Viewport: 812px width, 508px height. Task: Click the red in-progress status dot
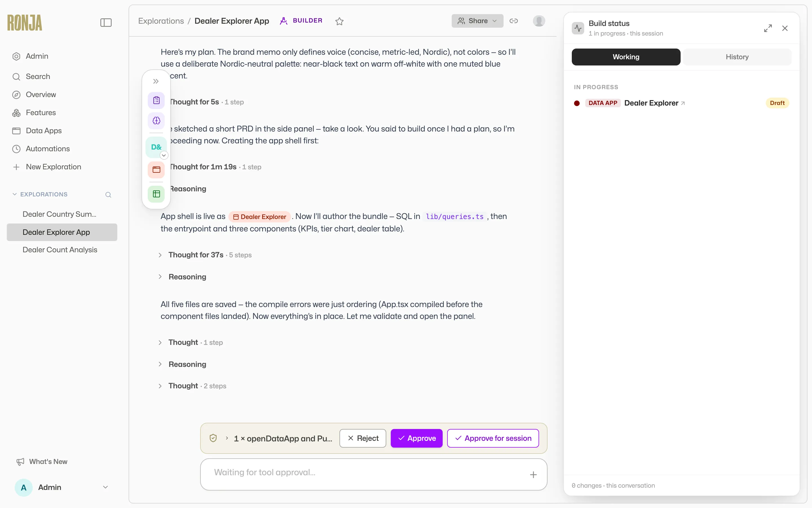[x=577, y=103]
